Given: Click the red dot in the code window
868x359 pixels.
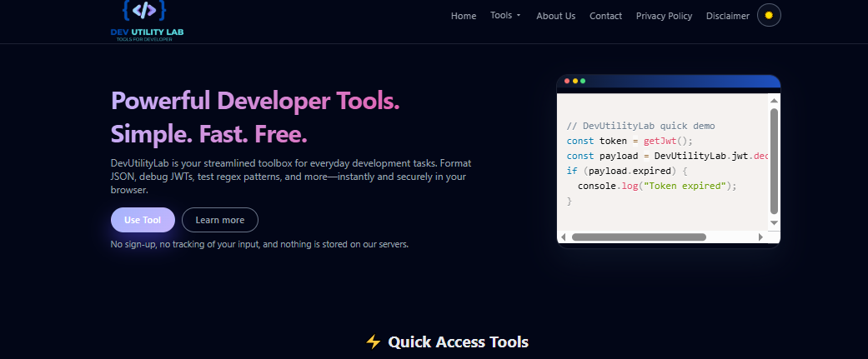Looking at the screenshot, I should [x=567, y=82].
